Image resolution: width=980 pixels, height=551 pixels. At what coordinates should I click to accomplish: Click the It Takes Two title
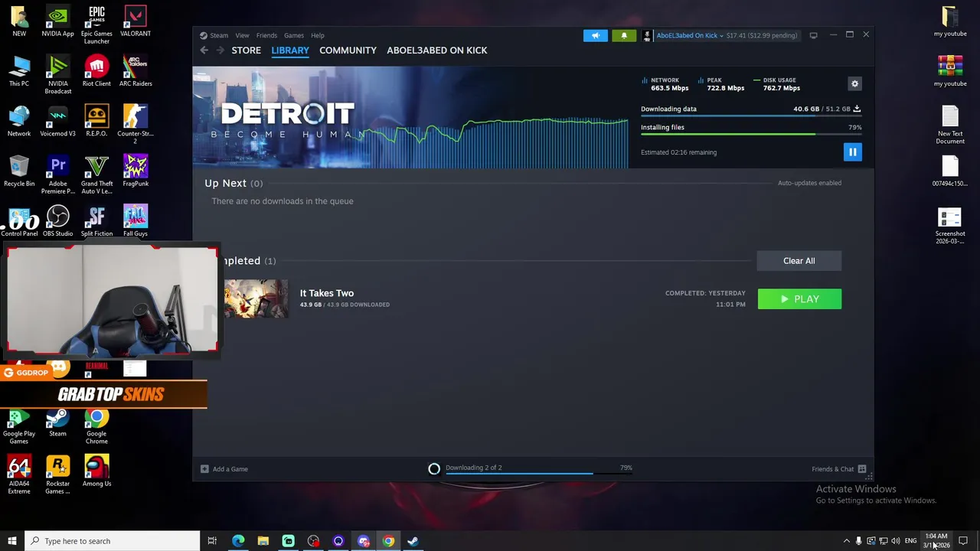tap(327, 293)
